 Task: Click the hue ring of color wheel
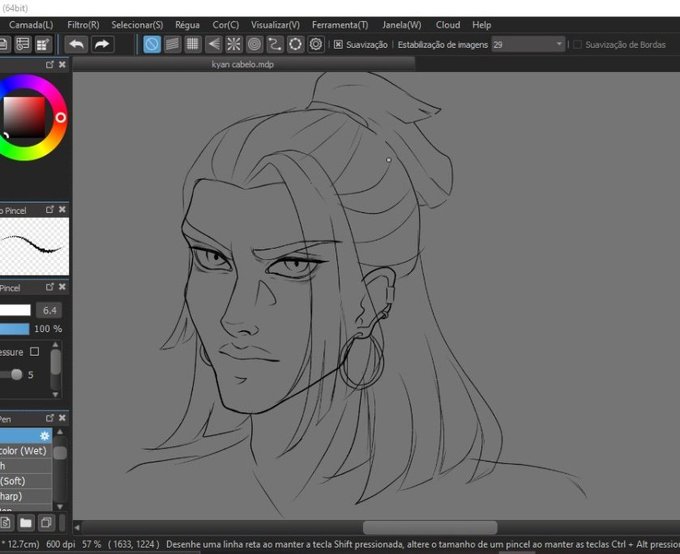(61, 118)
